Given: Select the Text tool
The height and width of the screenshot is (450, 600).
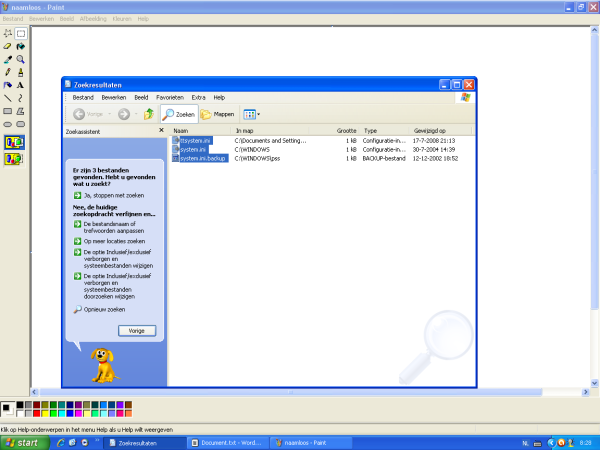Looking at the screenshot, I should pos(21,85).
